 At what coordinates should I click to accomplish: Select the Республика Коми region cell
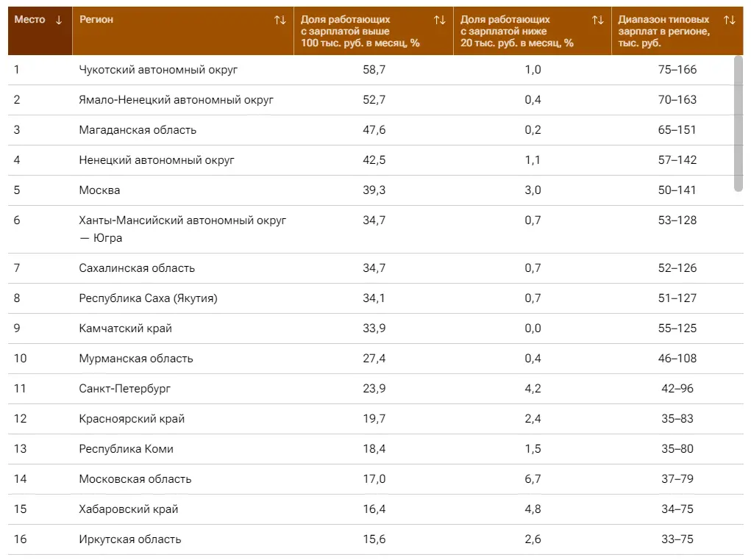pyautogui.click(x=126, y=449)
